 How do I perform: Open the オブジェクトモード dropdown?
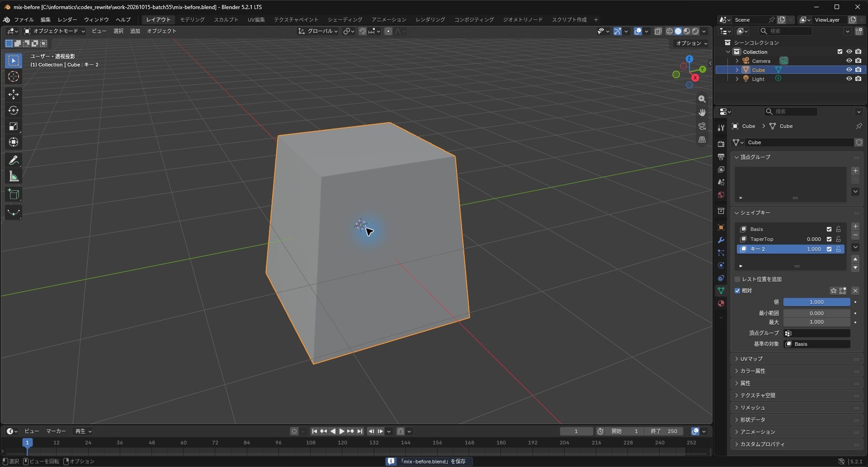coord(54,31)
